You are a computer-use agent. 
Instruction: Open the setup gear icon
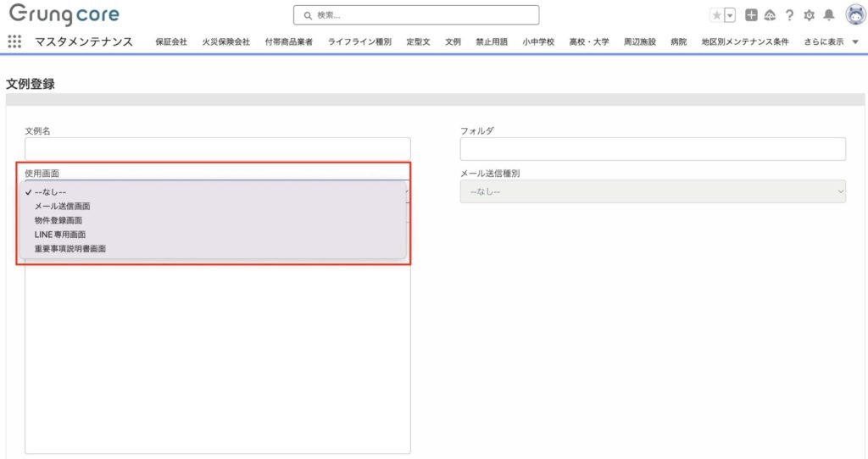[x=809, y=15]
